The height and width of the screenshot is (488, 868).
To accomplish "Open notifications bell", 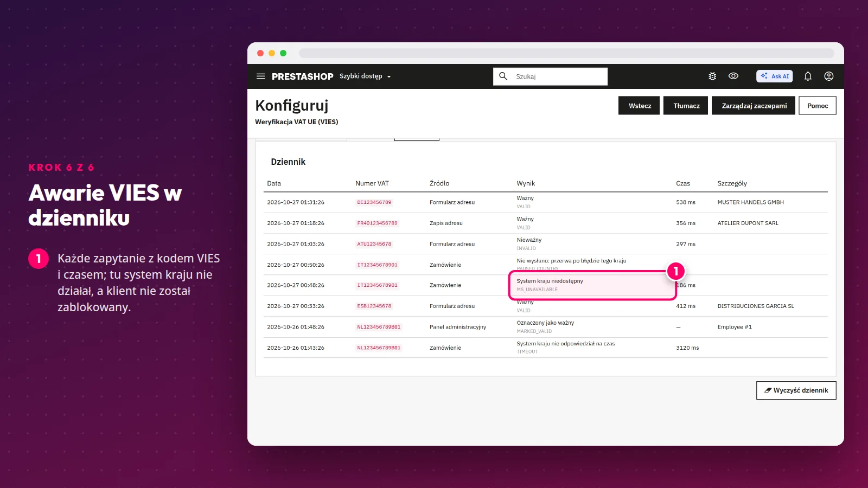I will click(x=808, y=76).
